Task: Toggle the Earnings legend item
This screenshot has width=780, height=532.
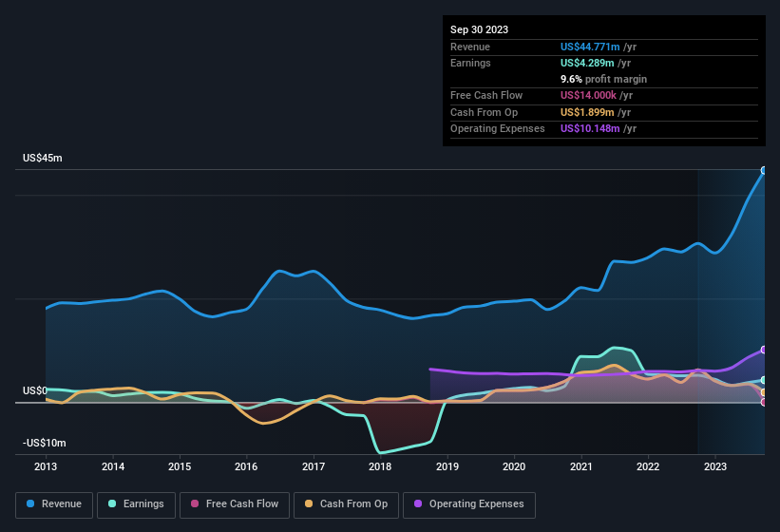Action: pyautogui.click(x=137, y=504)
